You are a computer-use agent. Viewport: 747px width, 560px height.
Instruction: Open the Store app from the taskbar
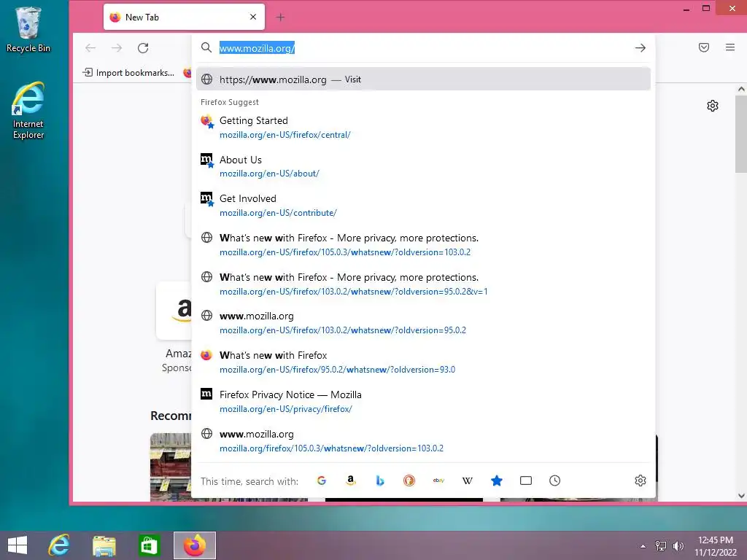(x=149, y=545)
